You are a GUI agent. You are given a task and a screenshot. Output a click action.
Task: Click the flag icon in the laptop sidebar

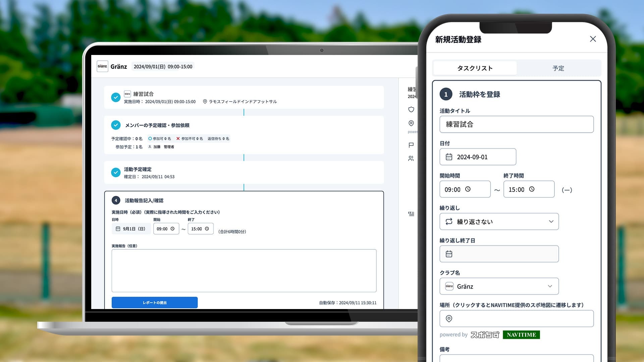click(411, 145)
